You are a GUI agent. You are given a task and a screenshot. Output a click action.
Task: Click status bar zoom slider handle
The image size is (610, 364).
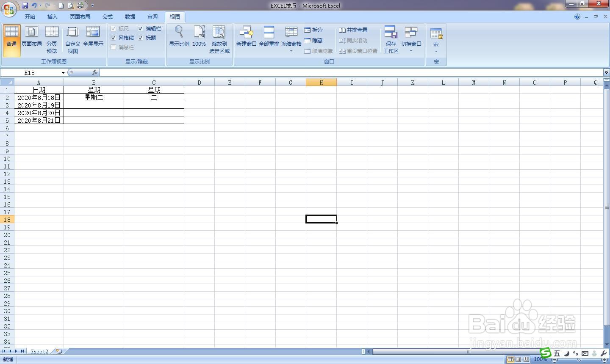click(579, 359)
